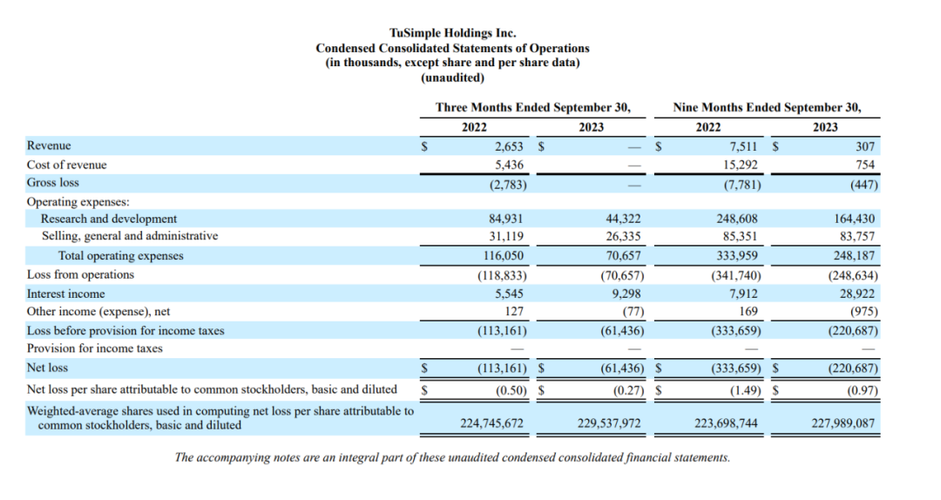Image resolution: width=941 pixels, height=500 pixels.
Task: Click other income value (77)
Action: coord(633,312)
